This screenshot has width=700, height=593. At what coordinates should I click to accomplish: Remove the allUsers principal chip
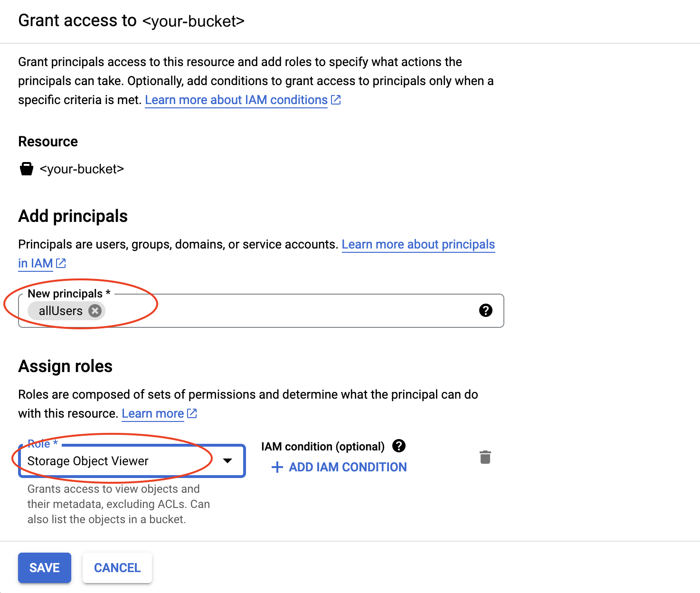pyautogui.click(x=95, y=311)
